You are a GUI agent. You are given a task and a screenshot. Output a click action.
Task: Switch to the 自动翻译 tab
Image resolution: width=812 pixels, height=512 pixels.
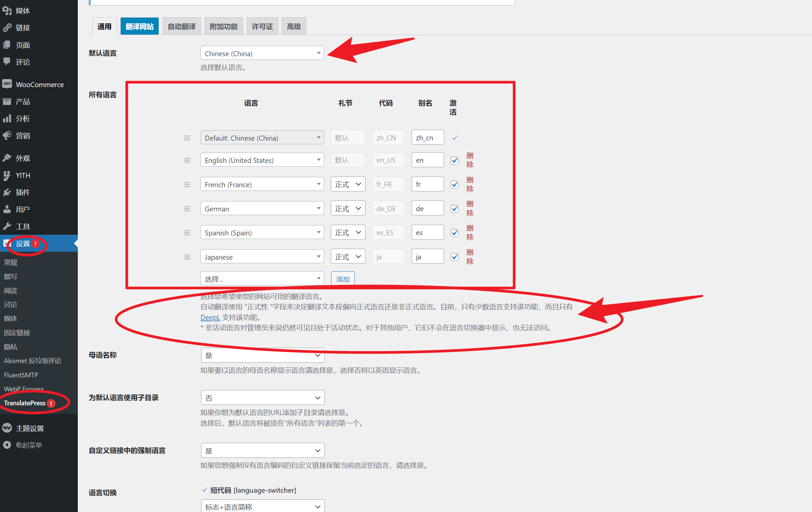(182, 26)
